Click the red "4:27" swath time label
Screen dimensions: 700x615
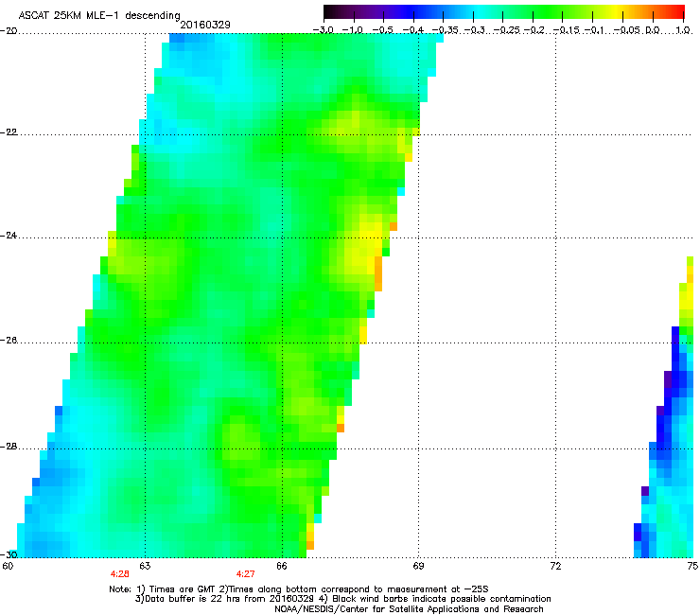click(246, 574)
